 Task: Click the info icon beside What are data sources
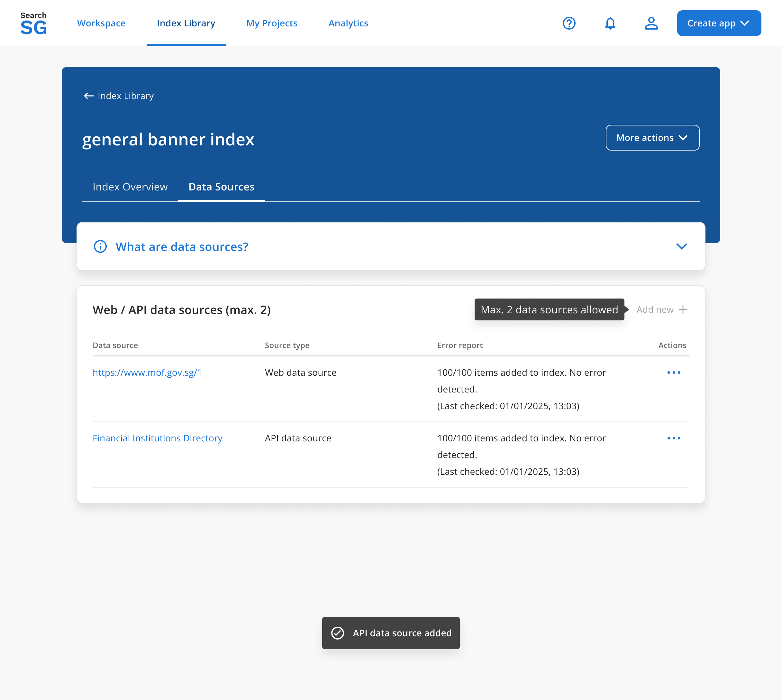100,246
